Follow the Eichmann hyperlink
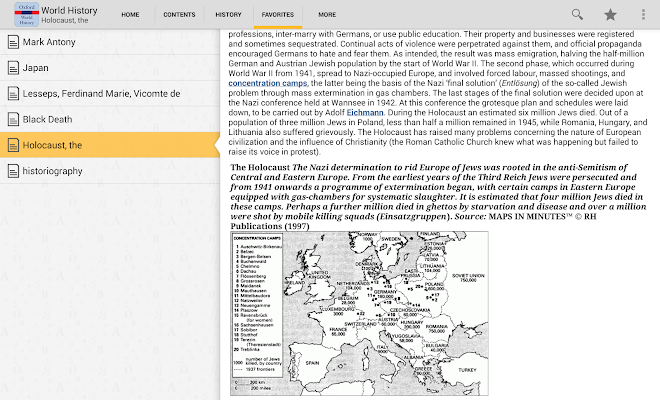660x400 pixels. 365,112
